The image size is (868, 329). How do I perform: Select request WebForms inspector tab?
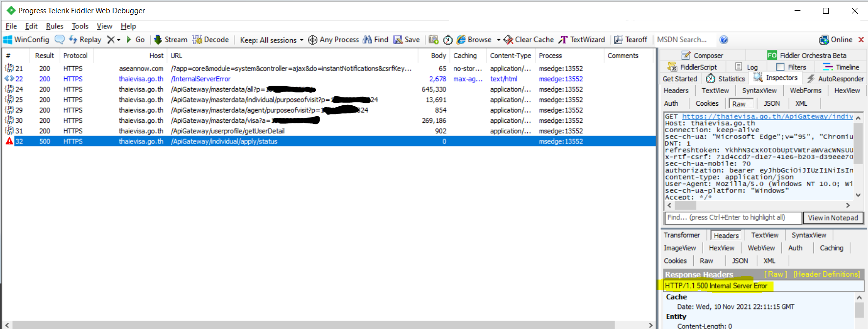[x=805, y=91]
